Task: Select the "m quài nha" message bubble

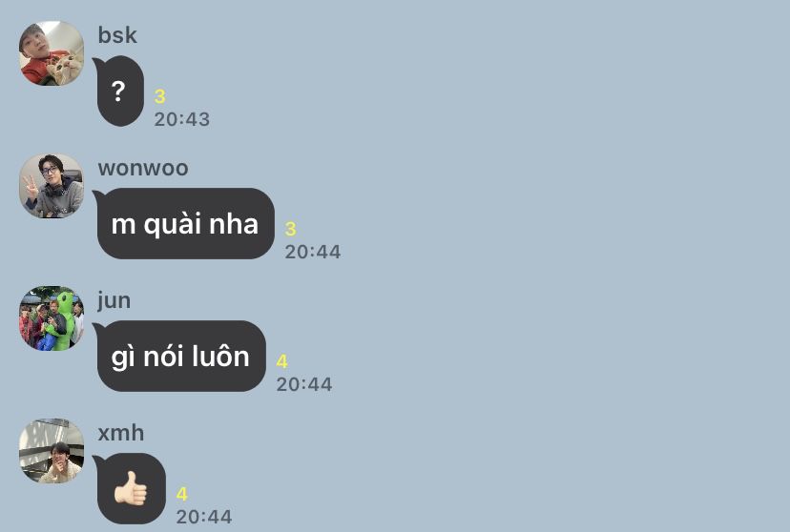Action: point(185,223)
